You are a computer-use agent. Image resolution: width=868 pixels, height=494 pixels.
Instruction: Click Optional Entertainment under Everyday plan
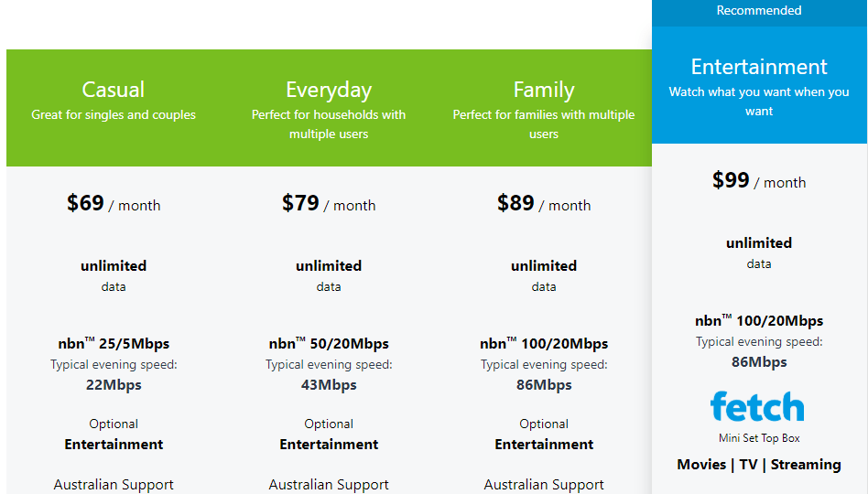(x=329, y=435)
